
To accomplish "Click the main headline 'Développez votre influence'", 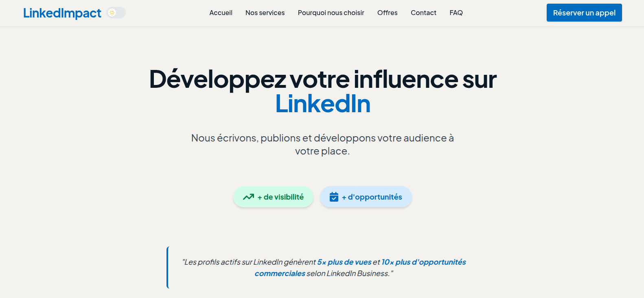I will point(323,80).
